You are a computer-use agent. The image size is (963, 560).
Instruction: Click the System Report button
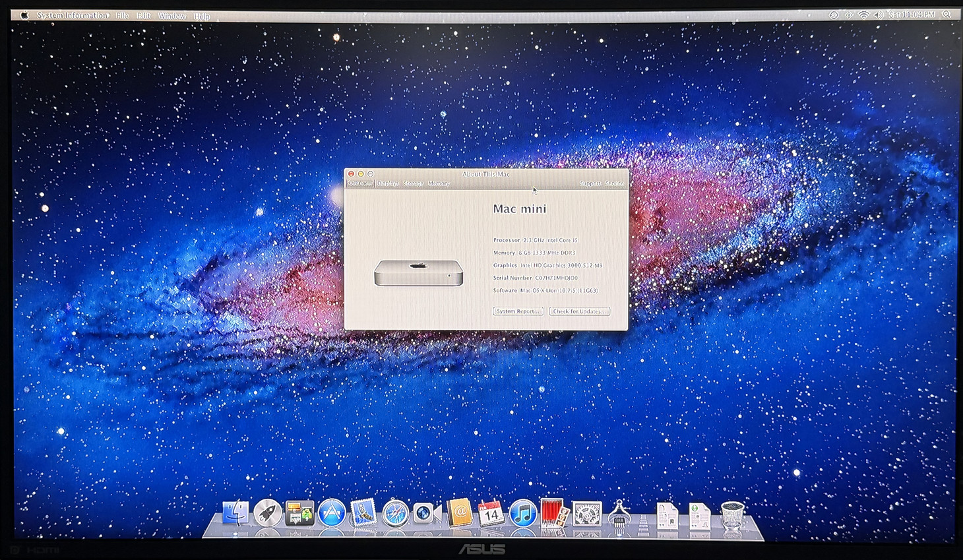[x=518, y=311]
